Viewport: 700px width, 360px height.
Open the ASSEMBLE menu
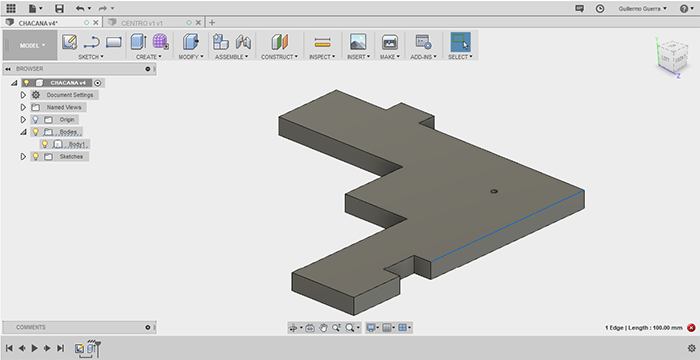point(232,57)
